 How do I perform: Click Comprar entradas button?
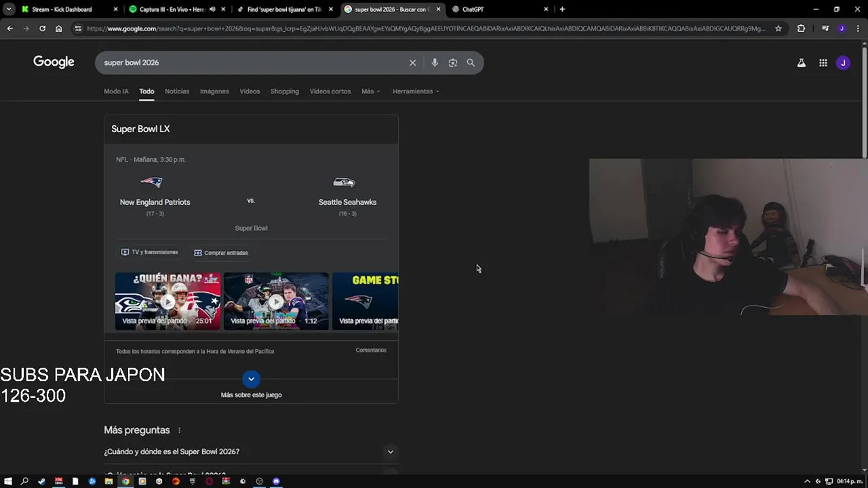221,253
